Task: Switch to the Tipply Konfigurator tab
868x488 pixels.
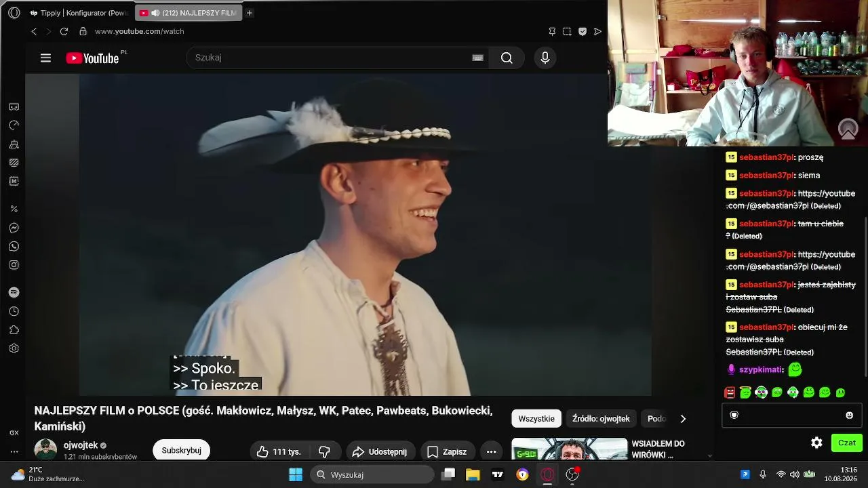Action: [79, 13]
